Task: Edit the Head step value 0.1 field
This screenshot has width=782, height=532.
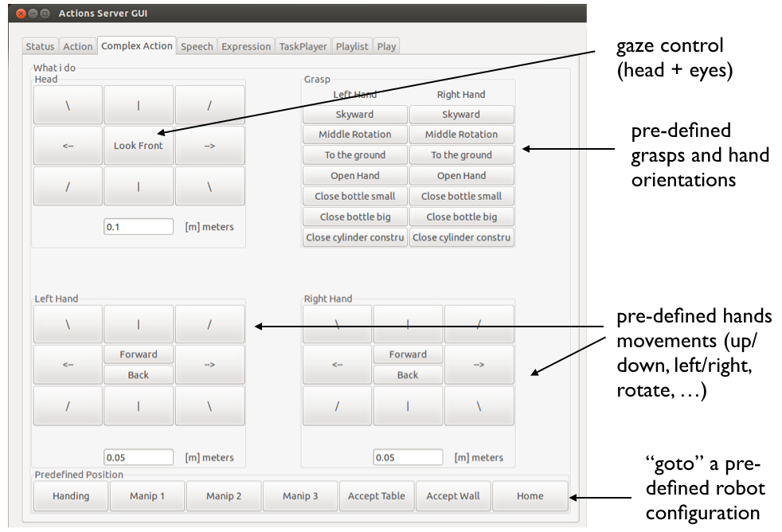Action: (x=138, y=227)
